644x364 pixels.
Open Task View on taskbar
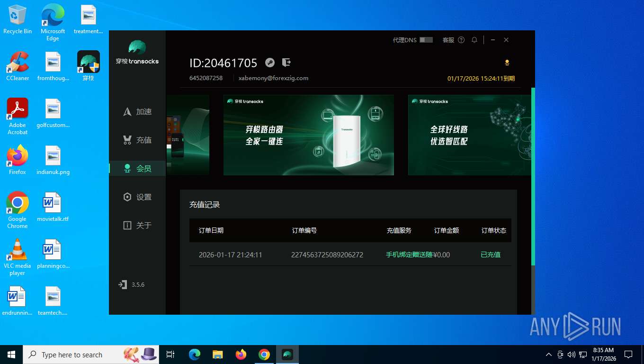click(x=170, y=355)
